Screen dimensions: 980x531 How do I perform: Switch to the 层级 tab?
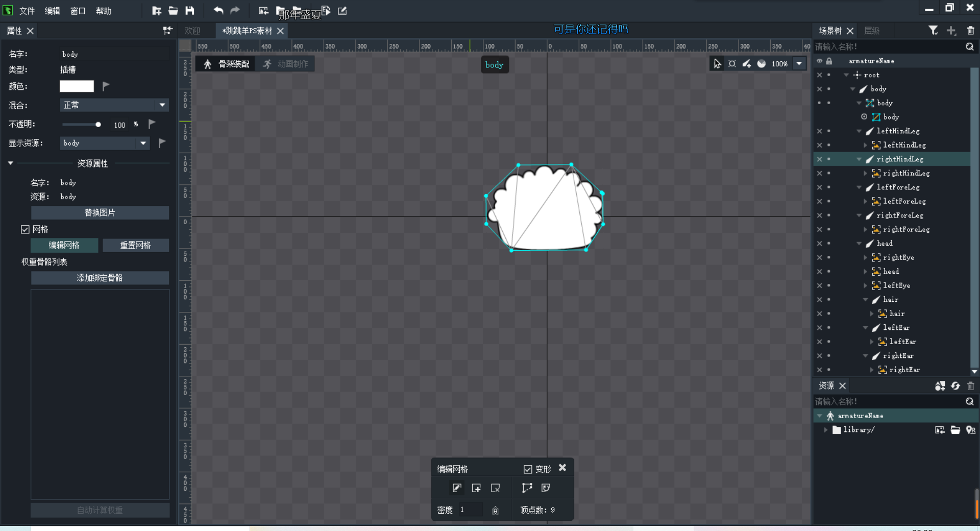(x=871, y=31)
